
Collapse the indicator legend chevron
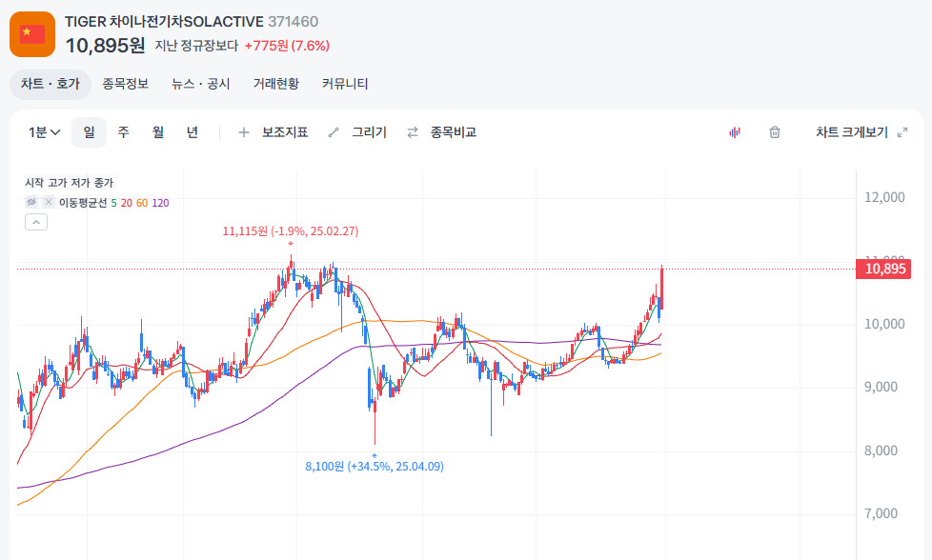click(x=35, y=222)
